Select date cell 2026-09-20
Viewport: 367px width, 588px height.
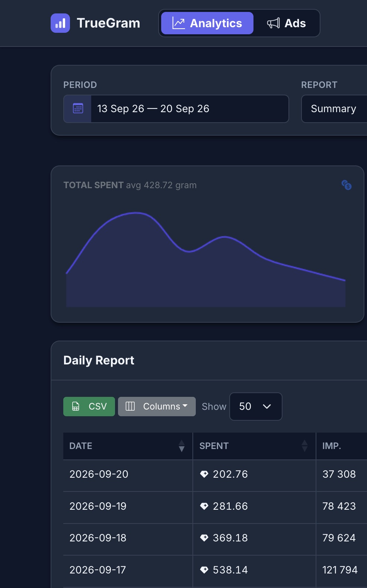coord(99,474)
